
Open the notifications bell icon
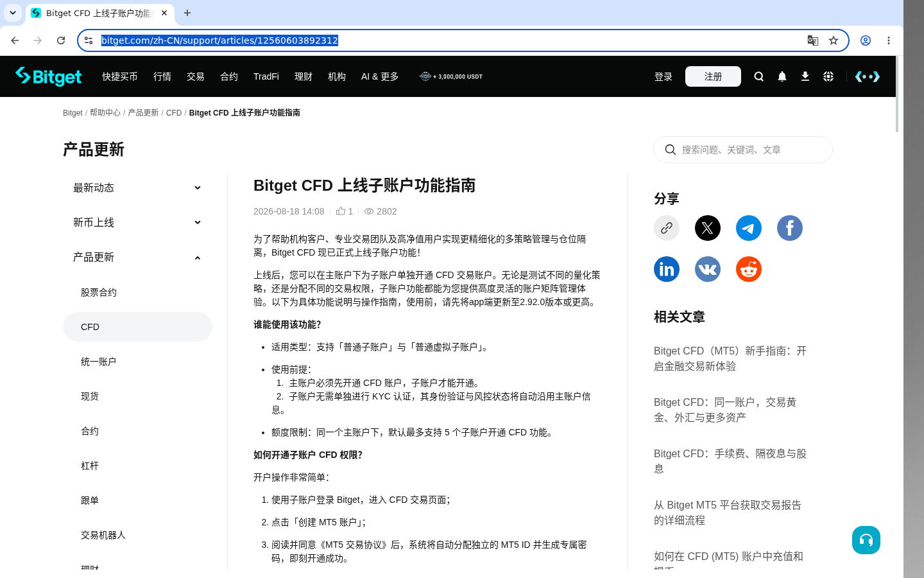782,76
